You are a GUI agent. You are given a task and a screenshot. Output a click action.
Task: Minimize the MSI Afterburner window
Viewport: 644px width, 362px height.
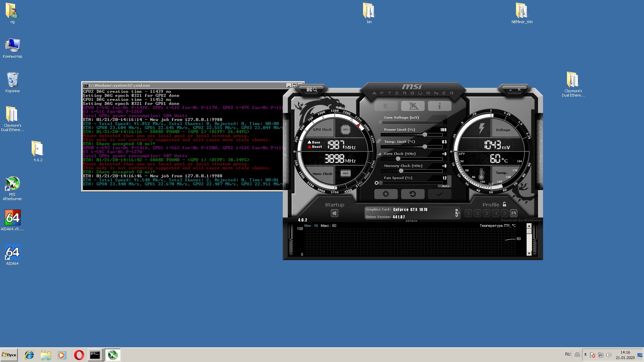click(510, 90)
